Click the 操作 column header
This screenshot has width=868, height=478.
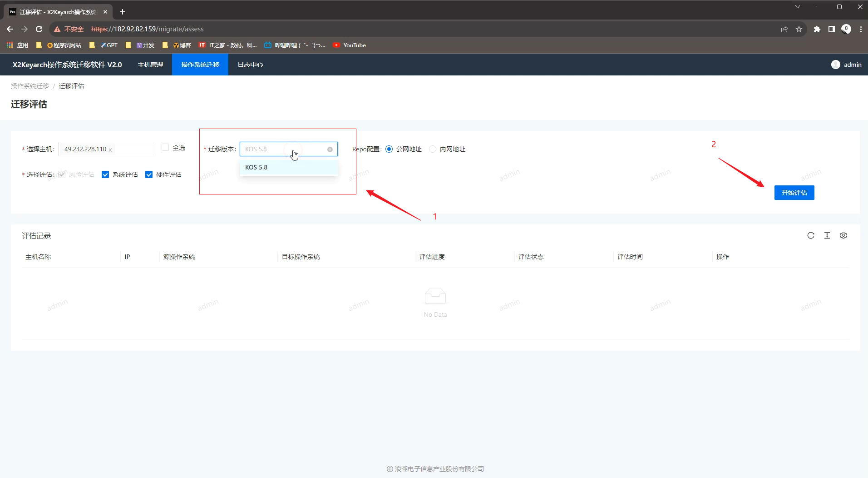click(723, 257)
